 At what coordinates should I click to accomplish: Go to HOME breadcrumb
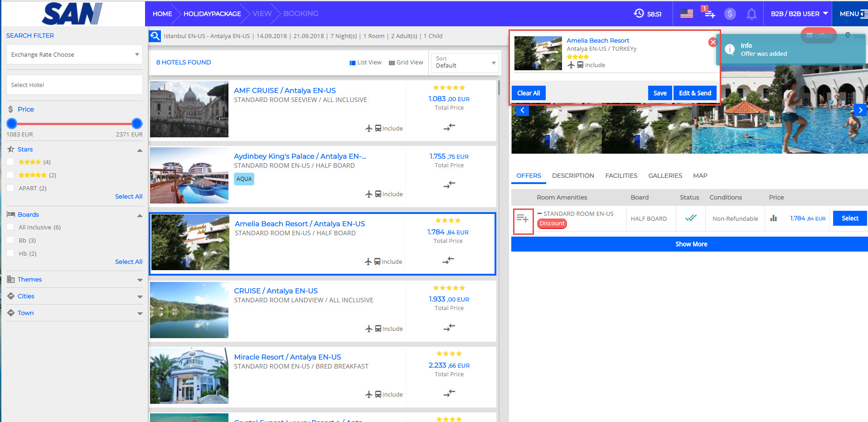click(x=162, y=14)
